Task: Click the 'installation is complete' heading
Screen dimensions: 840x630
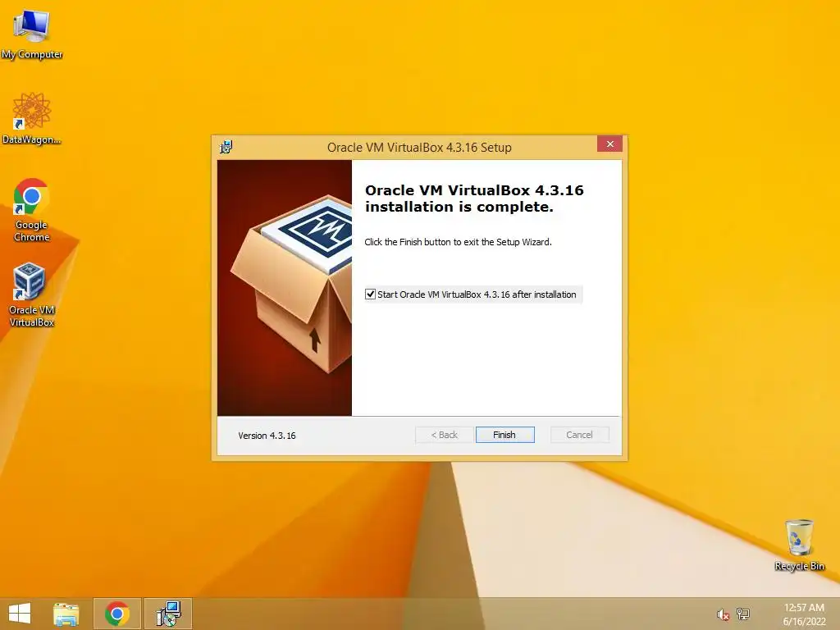Action: point(474,199)
